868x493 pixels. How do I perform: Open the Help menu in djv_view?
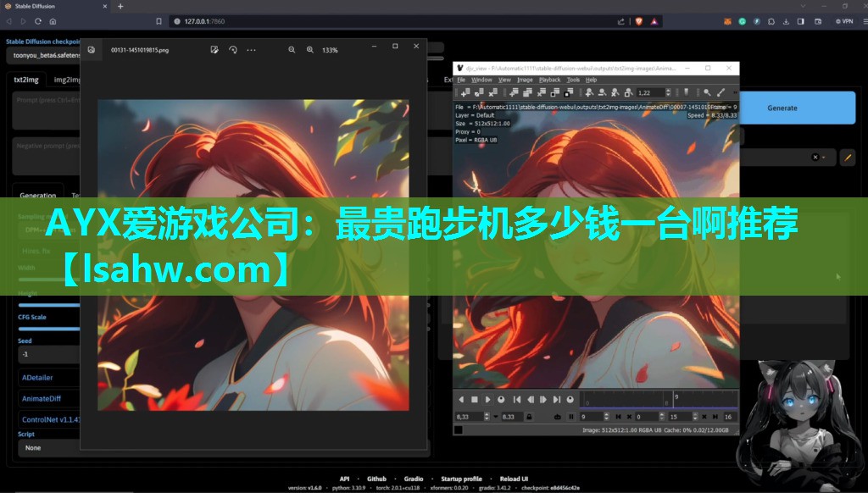[591, 80]
